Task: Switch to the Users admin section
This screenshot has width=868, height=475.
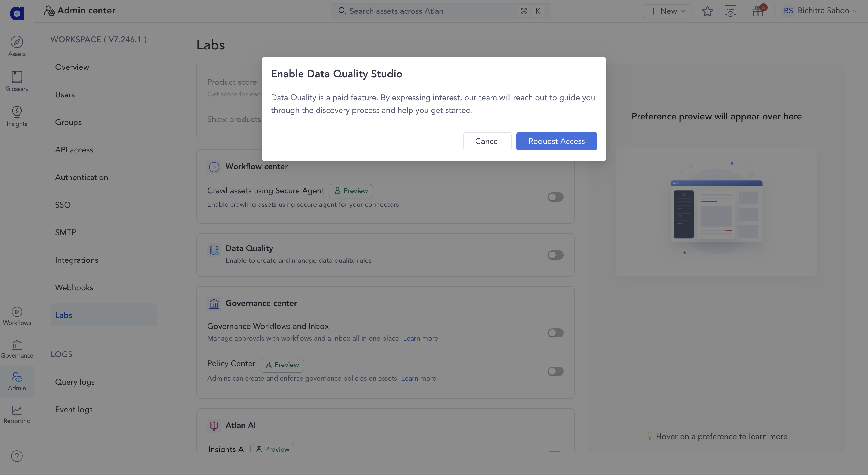Action: (x=65, y=94)
